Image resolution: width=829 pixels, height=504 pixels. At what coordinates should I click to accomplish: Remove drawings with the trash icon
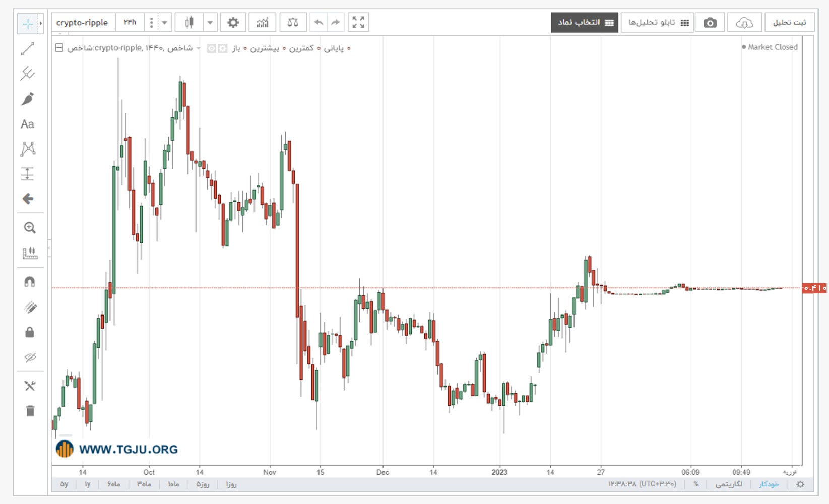tap(30, 411)
